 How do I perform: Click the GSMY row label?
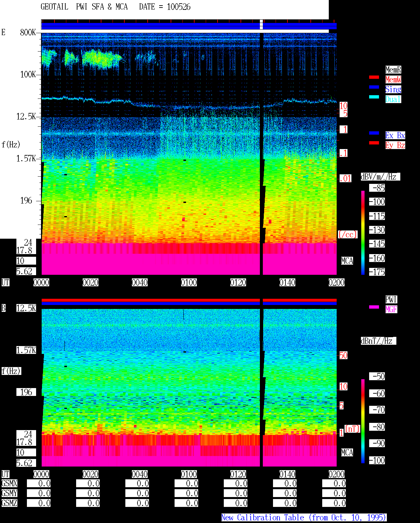9,493
